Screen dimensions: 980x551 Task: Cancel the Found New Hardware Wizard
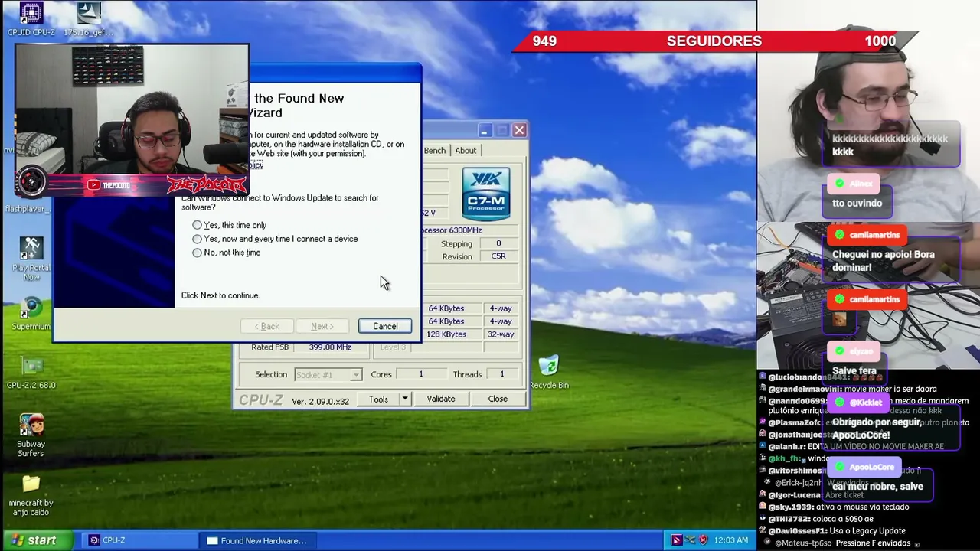tap(385, 326)
